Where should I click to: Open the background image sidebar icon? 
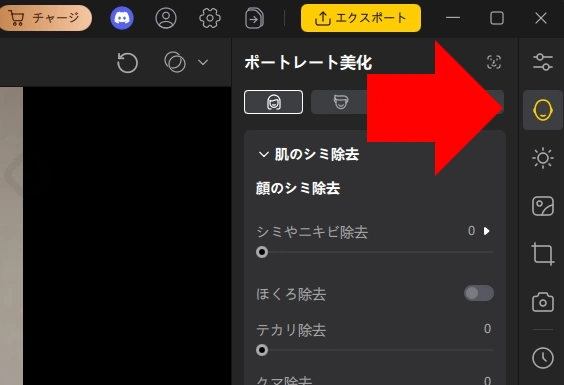coord(543,206)
